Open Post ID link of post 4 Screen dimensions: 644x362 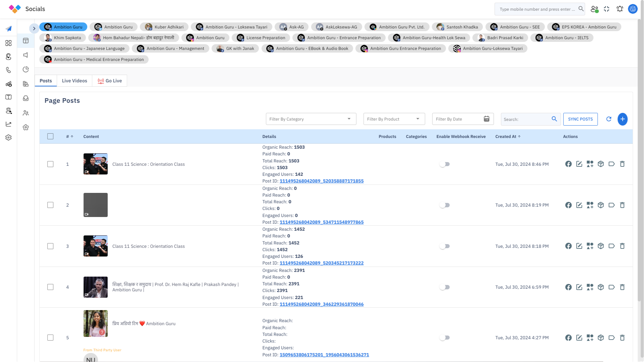click(321, 304)
